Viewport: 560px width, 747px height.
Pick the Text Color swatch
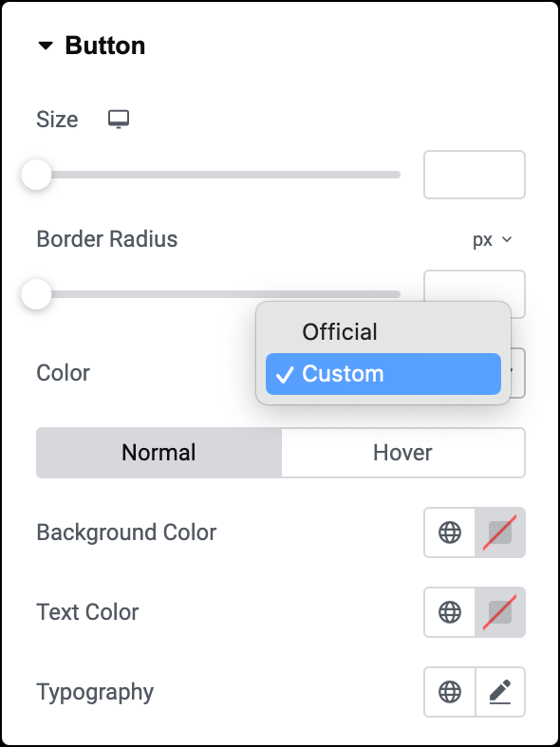click(x=500, y=612)
